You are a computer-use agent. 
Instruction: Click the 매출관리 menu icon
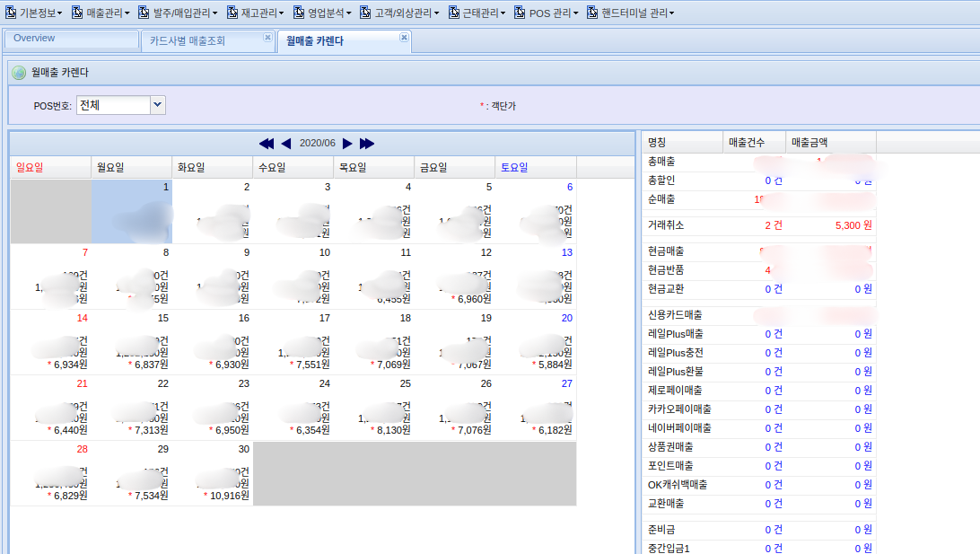(77, 13)
